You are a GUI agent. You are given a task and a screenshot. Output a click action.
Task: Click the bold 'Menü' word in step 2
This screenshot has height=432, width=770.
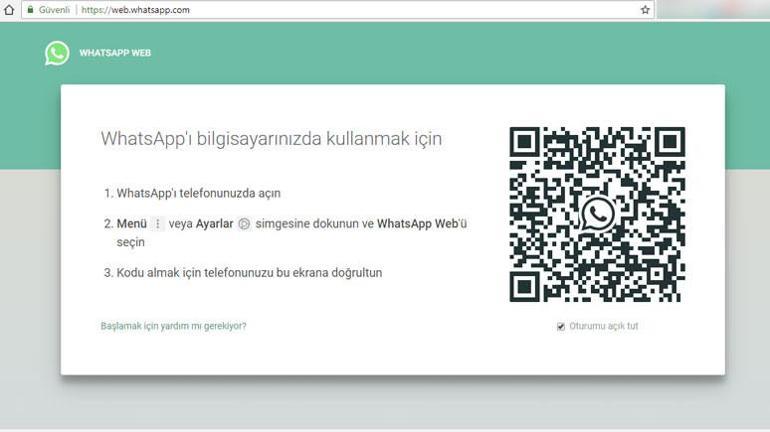point(131,224)
